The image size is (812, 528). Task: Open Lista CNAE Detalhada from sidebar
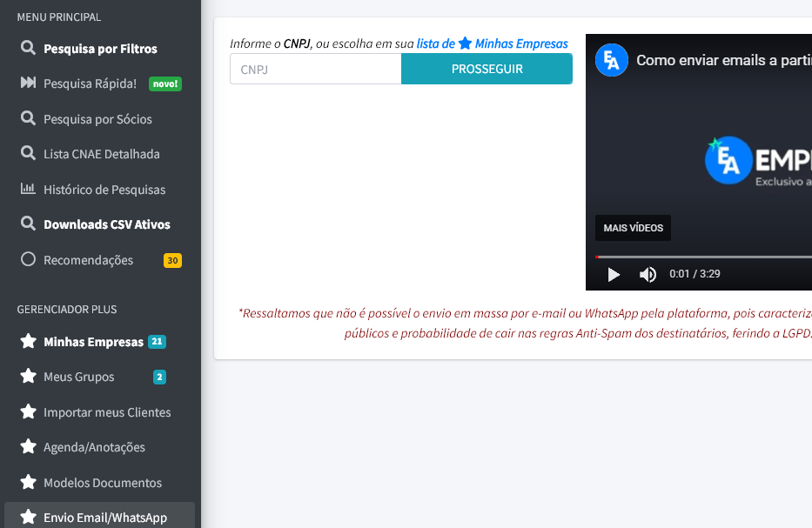pyautogui.click(x=102, y=154)
